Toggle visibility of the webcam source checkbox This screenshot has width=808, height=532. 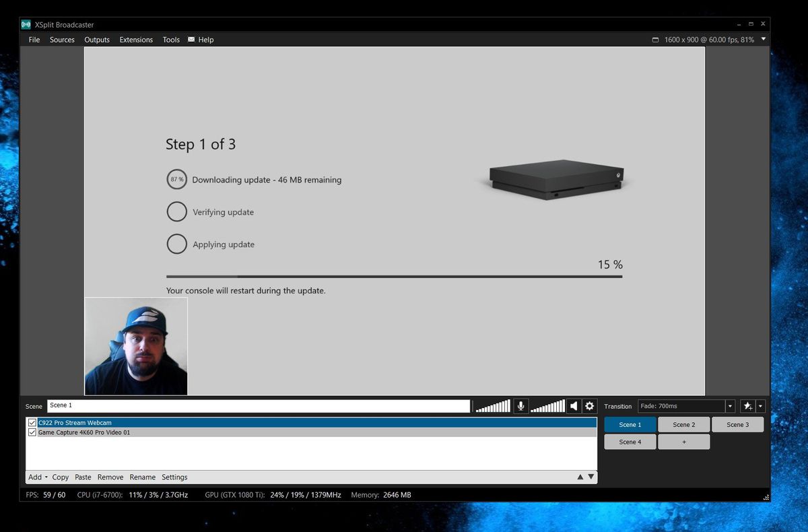point(32,422)
